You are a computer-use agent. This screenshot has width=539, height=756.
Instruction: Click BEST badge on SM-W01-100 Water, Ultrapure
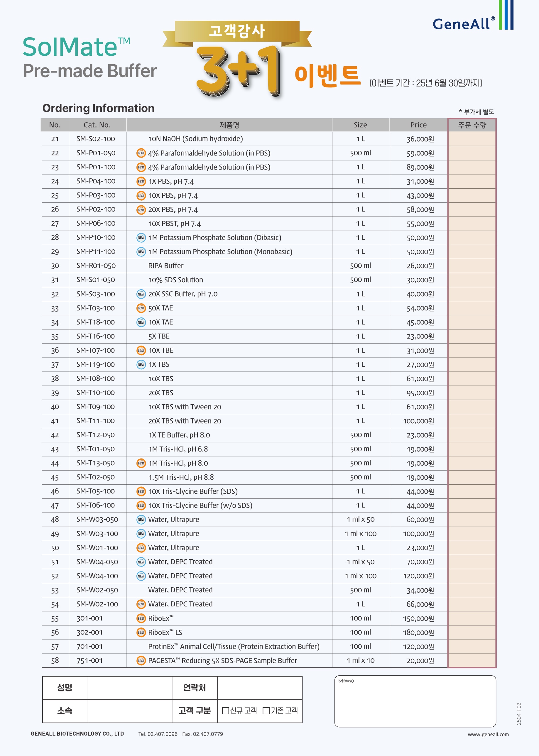pos(141,548)
